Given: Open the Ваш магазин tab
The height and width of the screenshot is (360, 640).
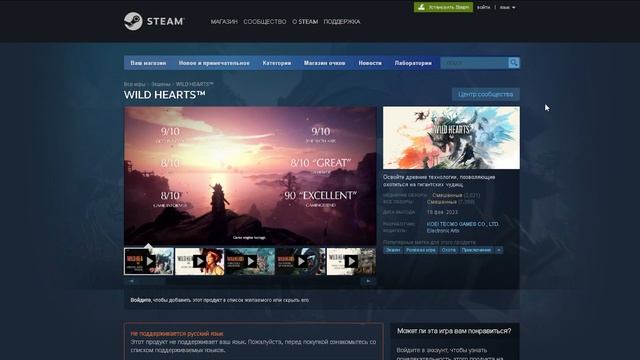Looking at the screenshot, I should coord(148,63).
